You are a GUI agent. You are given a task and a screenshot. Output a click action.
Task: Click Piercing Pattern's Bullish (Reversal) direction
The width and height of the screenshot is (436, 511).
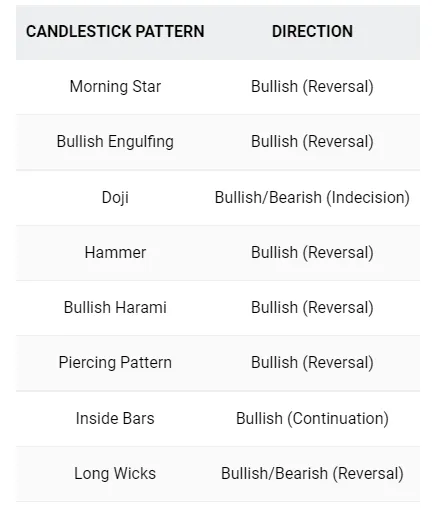tap(312, 363)
